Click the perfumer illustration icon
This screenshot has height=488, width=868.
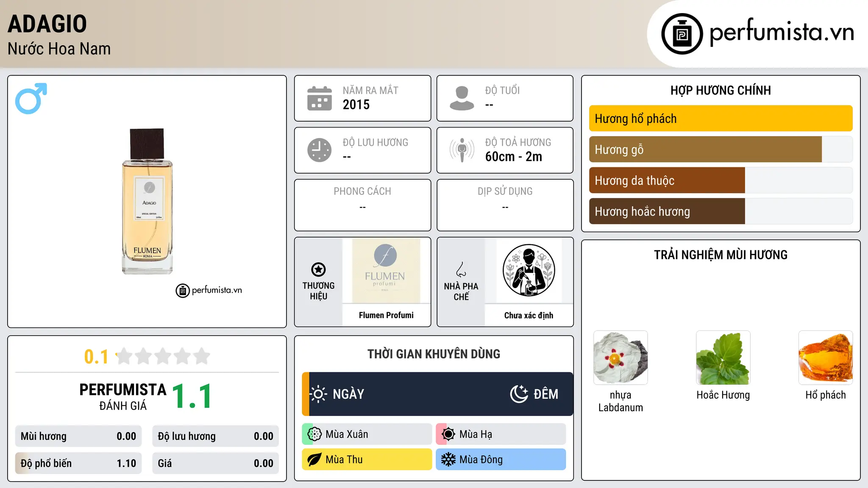pos(529,270)
